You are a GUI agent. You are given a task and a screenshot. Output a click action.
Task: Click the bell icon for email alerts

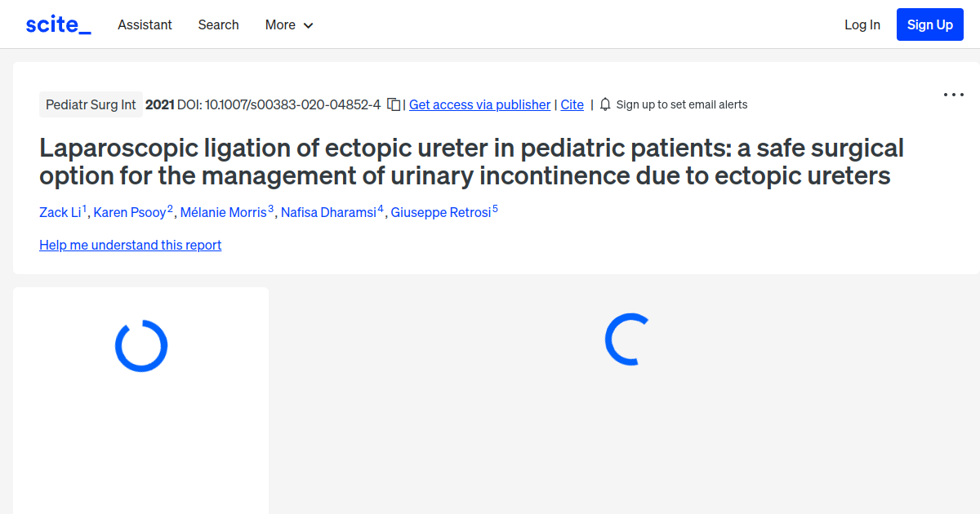tap(605, 104)
